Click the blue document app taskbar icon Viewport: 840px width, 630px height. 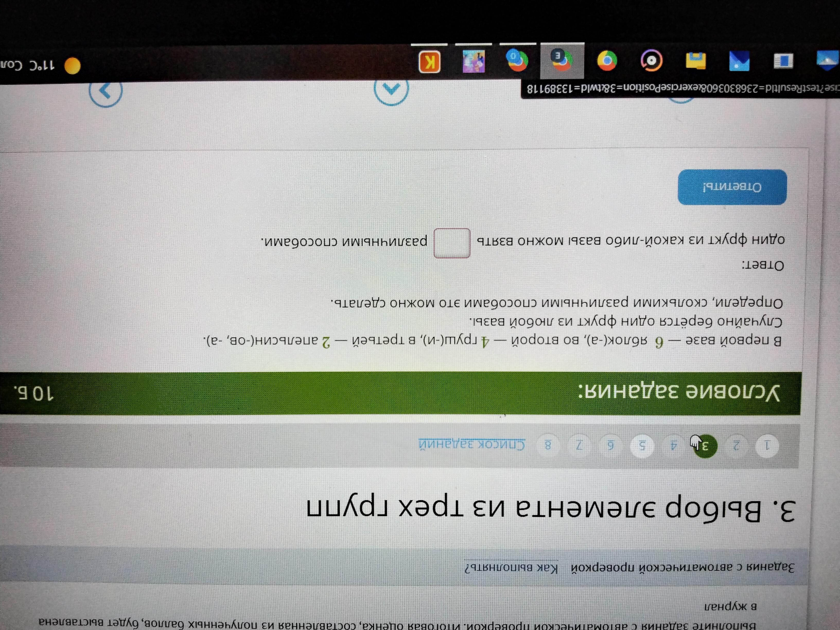783,61
